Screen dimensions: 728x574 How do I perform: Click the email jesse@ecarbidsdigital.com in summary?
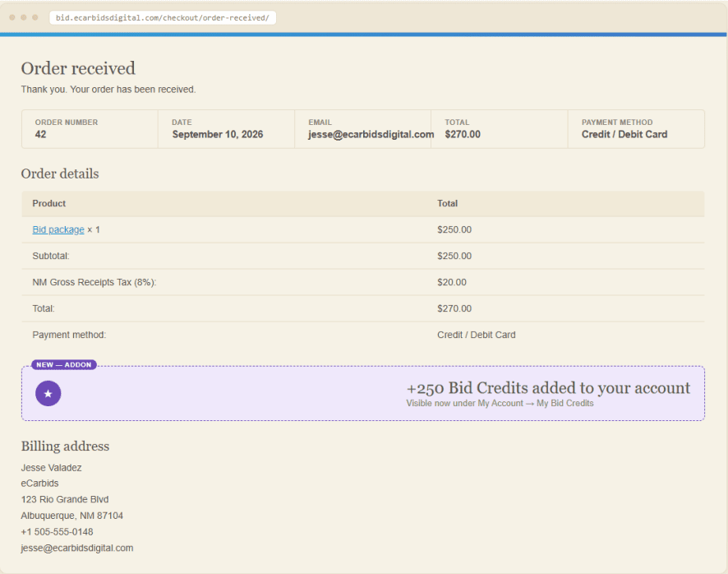(x=371, y=134)
